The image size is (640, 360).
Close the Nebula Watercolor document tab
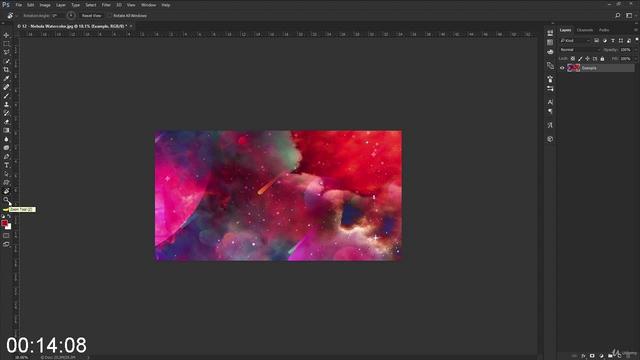click(131, 26)
